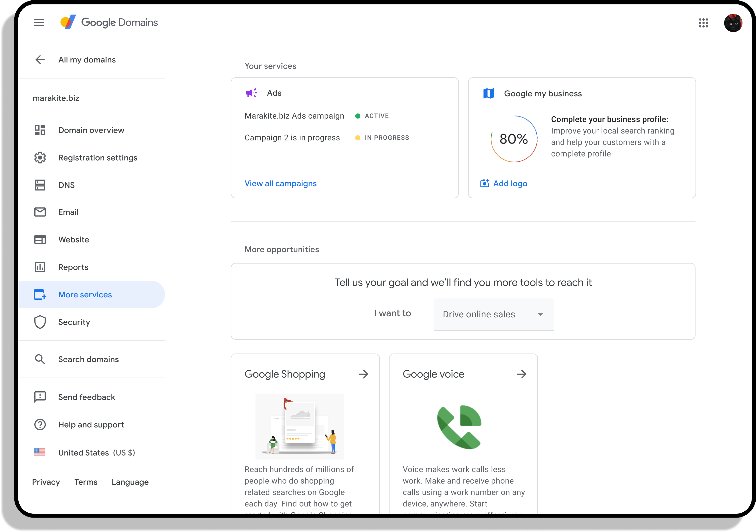
Task: Select More services in the sidebar
Action: [92, 295]
